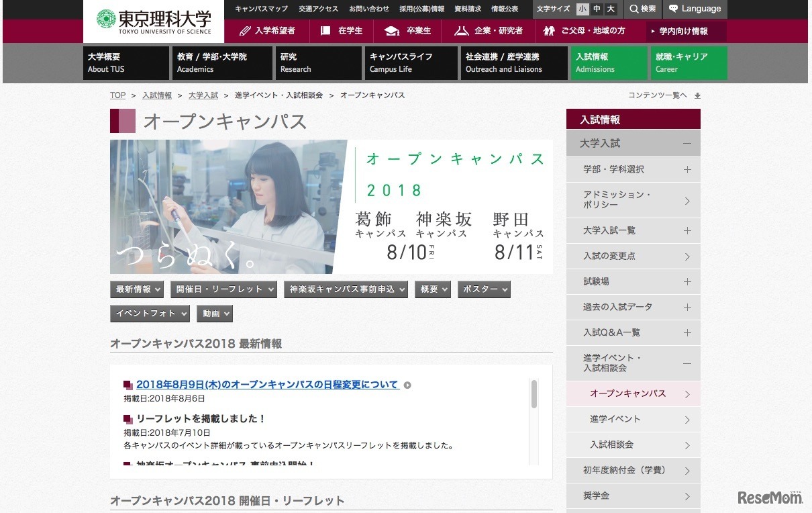The height and width of the screenshot is (513, 812).
Task: Click the down-arrow icon next to コンテンツ一覧へ
Action: (x=697, y=95)
